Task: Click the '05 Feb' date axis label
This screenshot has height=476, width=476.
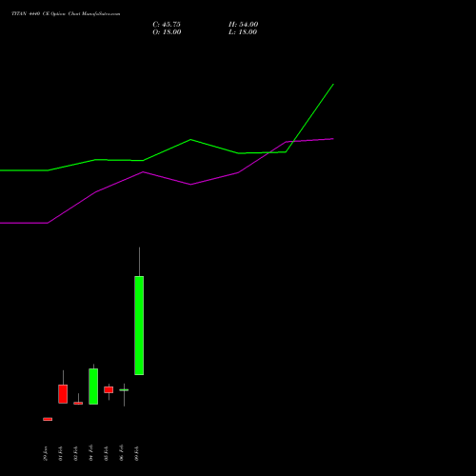Action: coord(107,453)
